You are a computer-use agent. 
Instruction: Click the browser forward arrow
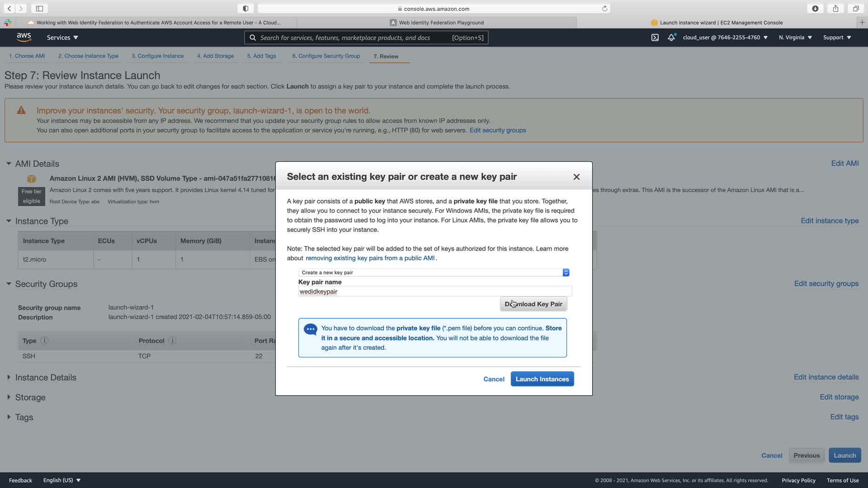[21, 8]
